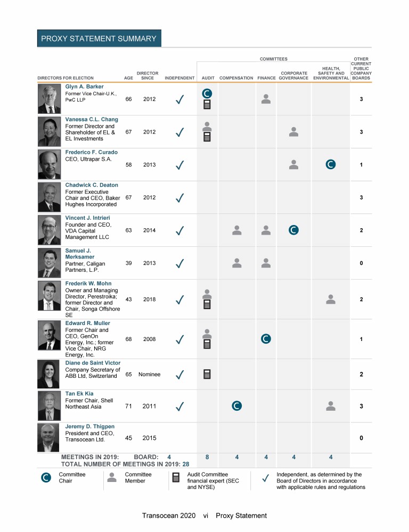
Task: Click the Proxy Statement Summary header
Action: click(99, 38)
